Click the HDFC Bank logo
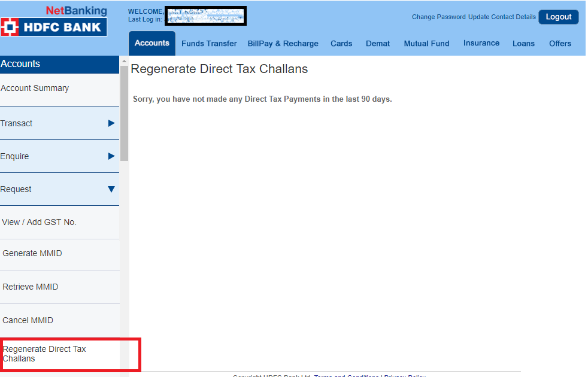588x377 pixels. (54, 27)
